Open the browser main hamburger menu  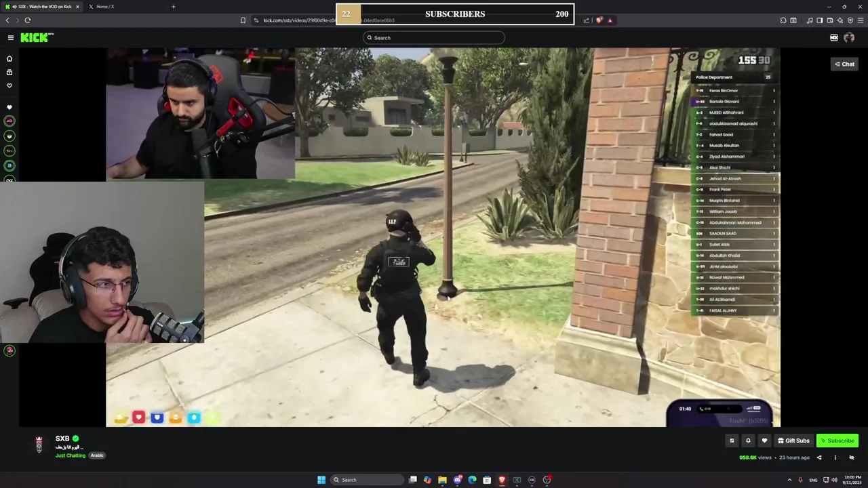(x=861, y=20)
